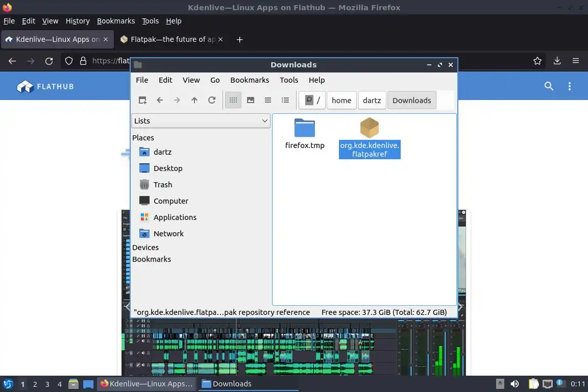Screen dimensions: 588x392
Task: Open a new Firefox tab
Action: [239, 39]
